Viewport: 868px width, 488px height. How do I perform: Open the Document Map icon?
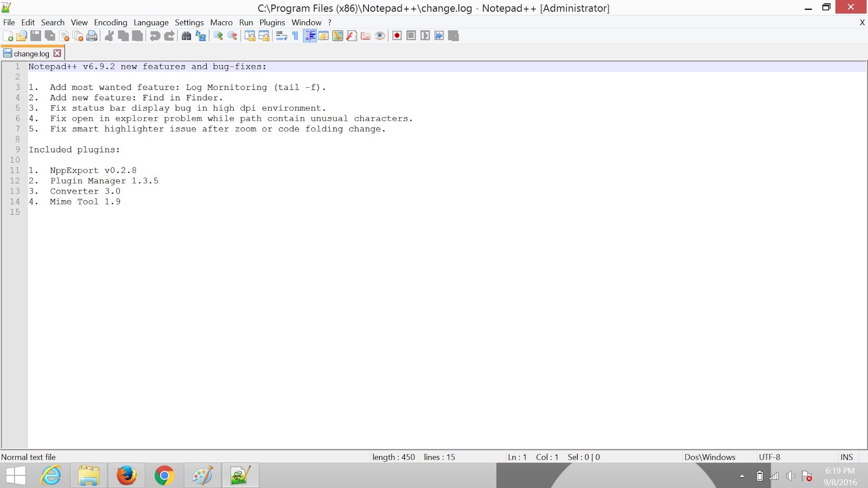coord(338,36)
